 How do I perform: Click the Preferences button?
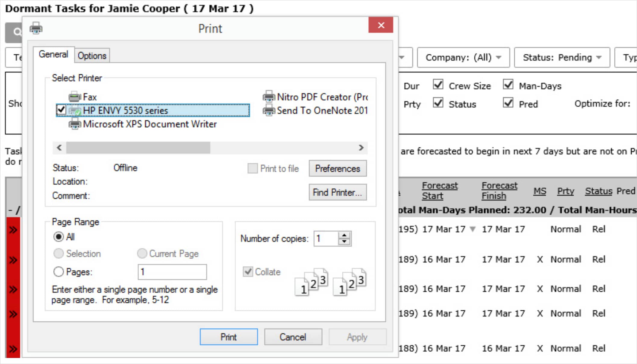337,168
